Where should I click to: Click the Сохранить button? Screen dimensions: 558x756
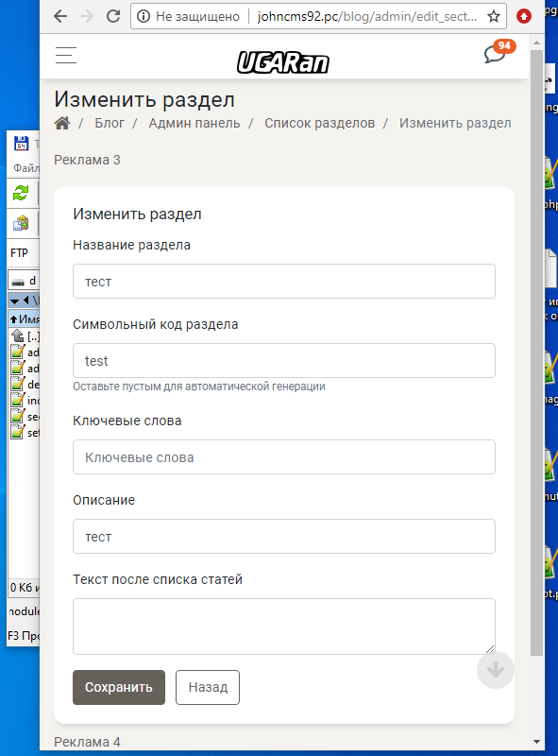[119, 687]
